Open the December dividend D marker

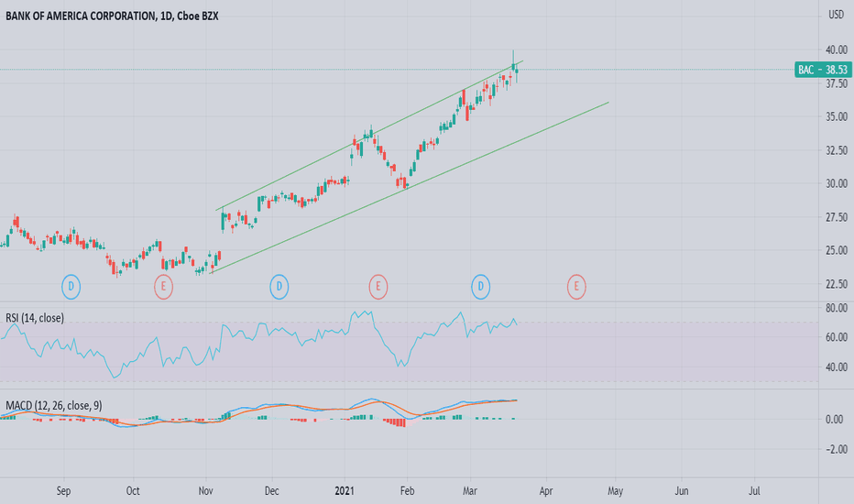(x=279, y=287)
